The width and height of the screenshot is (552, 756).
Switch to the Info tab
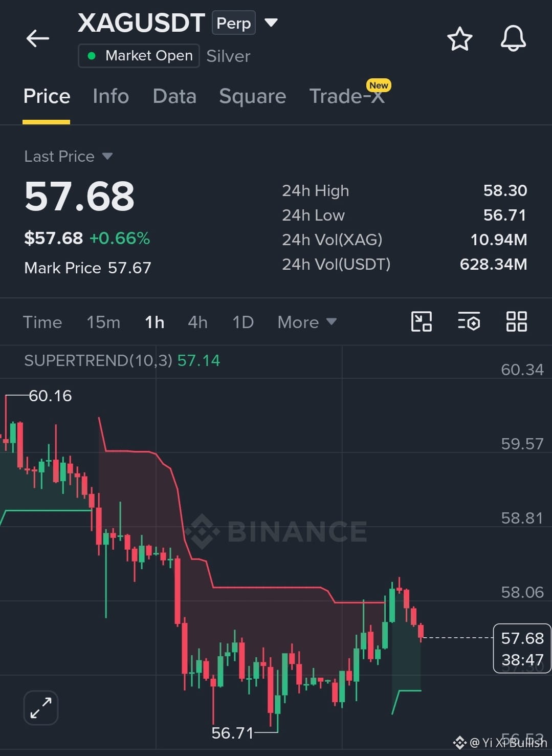coord(111,96)
